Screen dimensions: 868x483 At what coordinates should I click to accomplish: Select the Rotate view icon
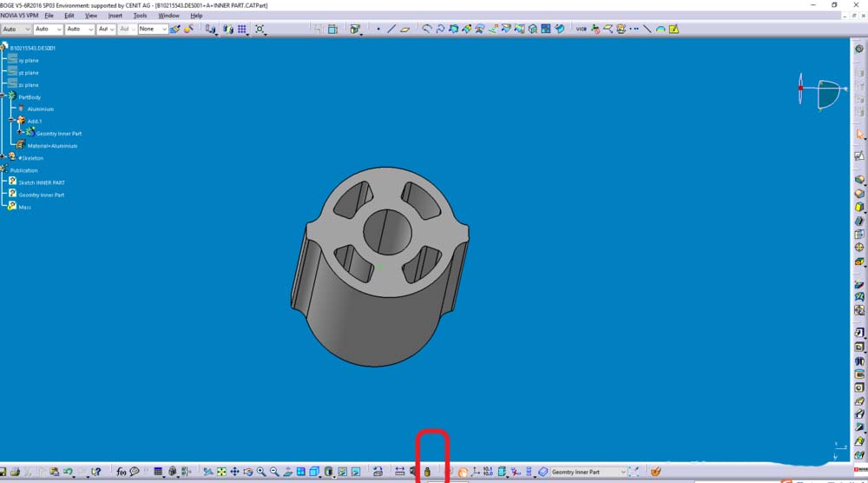pos(248,472)
